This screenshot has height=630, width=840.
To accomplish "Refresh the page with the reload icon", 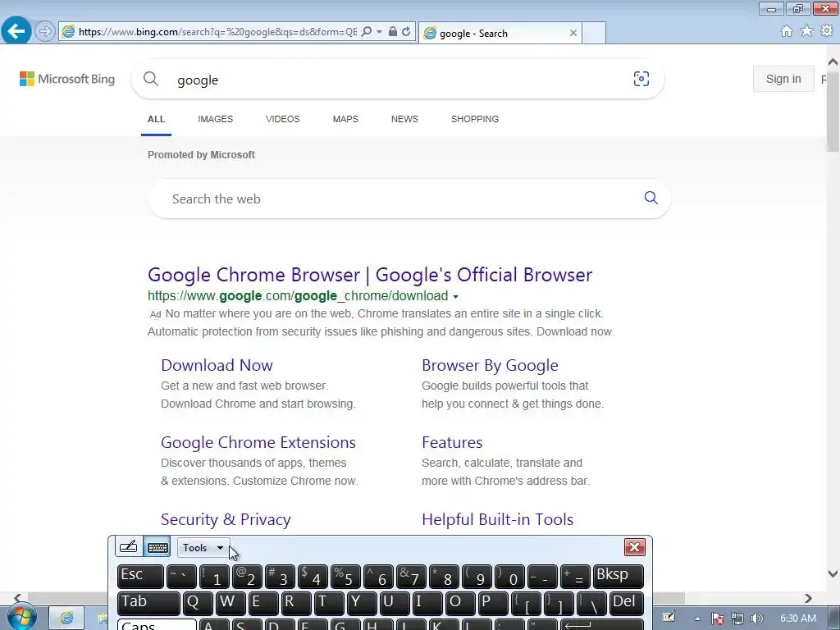I will (x=406, y=32).
